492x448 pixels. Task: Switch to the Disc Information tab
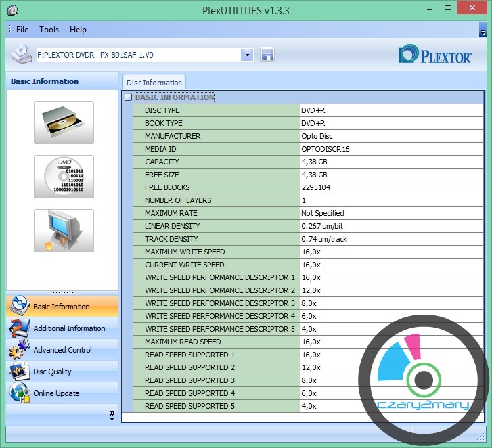point(154,83)
